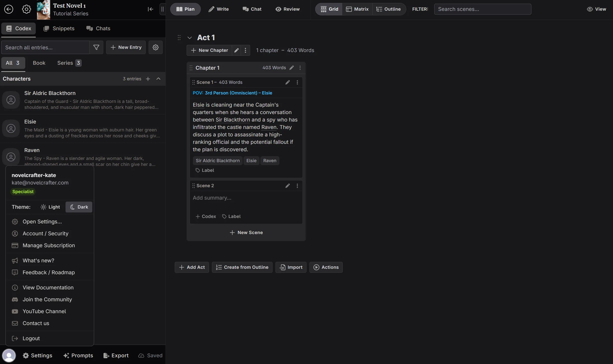
Task: Switch to the Chats tab
Action: (99, 28)
